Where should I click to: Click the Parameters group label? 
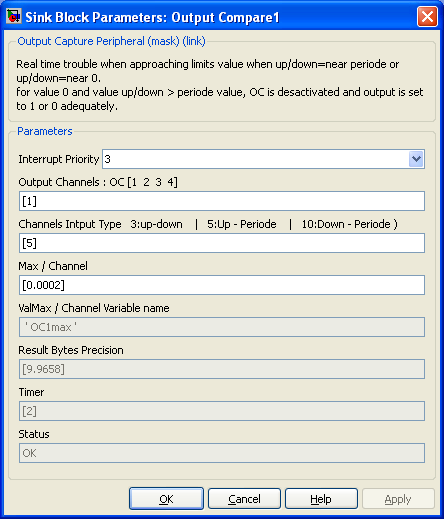(45, 131)
